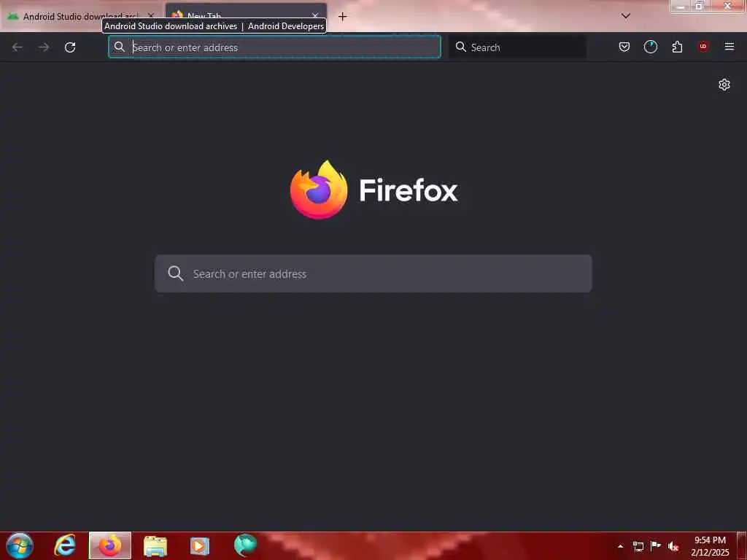The image size is (747, 560).
Task: Launch Internet Explorer from the taskbar
Action: click(65, 545)
